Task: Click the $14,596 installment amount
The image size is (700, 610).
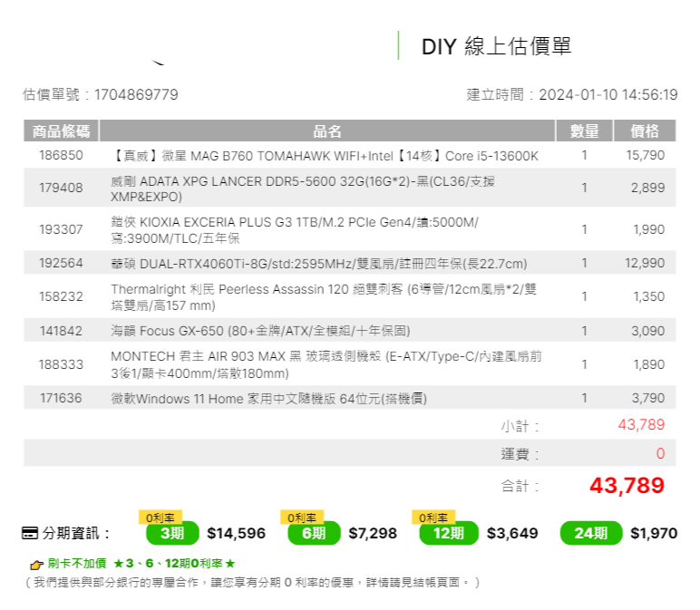Action: click(x=236, y=533)
